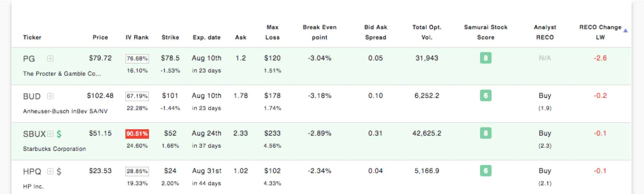Click HPQ's Samurai Stock Score badge 6
Viewport: 644px width, 194px height.
coord(485,171)
